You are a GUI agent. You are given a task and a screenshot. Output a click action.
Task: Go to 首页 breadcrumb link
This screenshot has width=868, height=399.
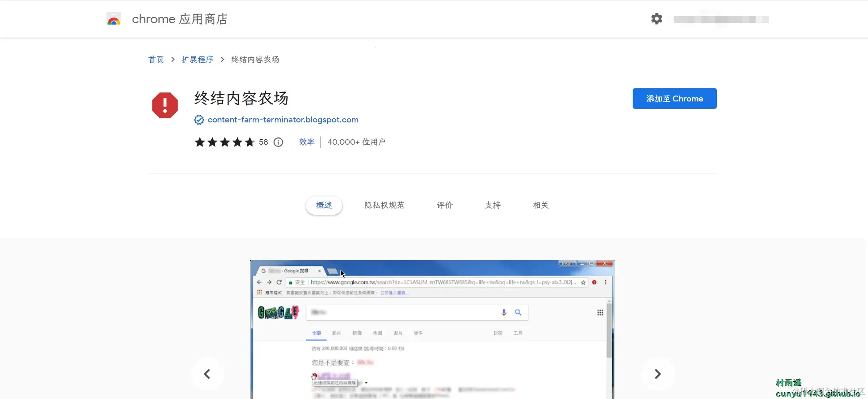coord(156,60)
